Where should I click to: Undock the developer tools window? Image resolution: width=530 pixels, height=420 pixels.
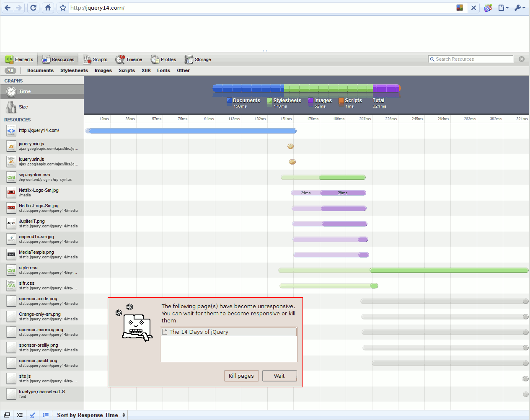[7, 415]
